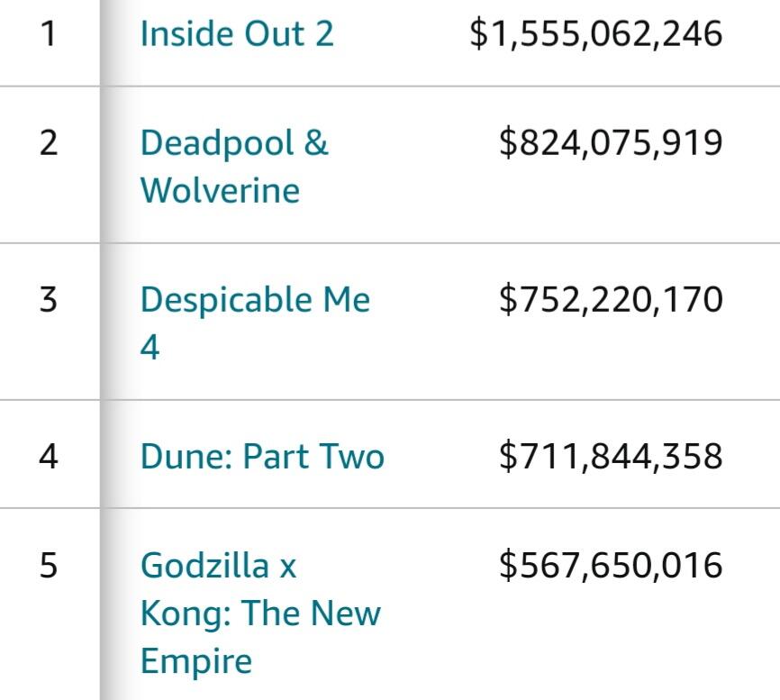Select the $711,844,358 gross amount
Image resolution: width=780 pixels, height=700 pixels.
click(611, 456)
